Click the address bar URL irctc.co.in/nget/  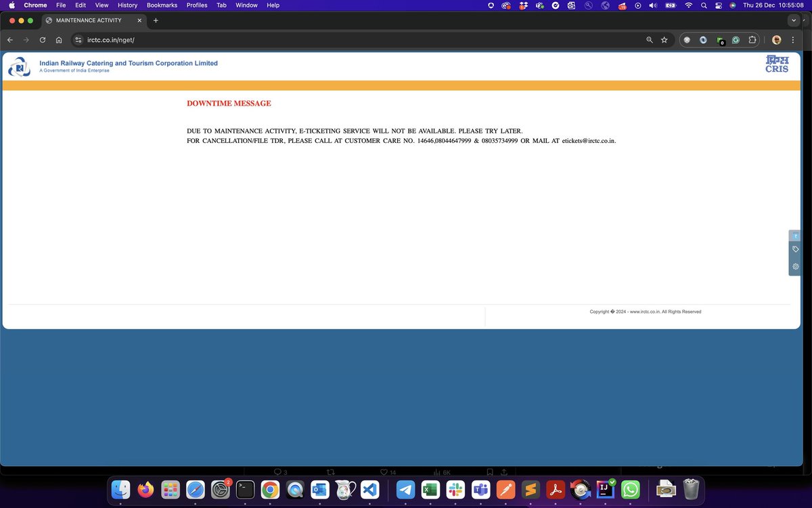[x=111, y=40]
